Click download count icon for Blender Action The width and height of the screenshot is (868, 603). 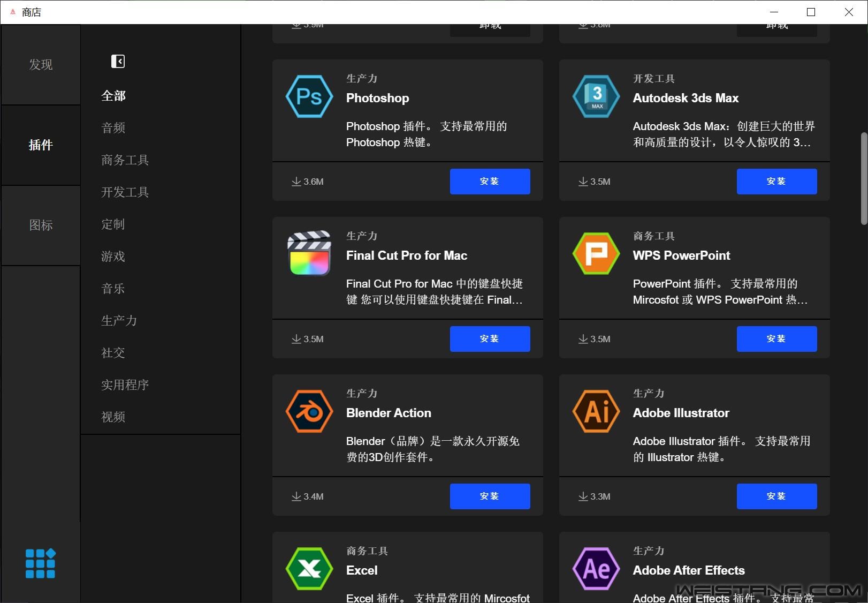tap(296, 496)
